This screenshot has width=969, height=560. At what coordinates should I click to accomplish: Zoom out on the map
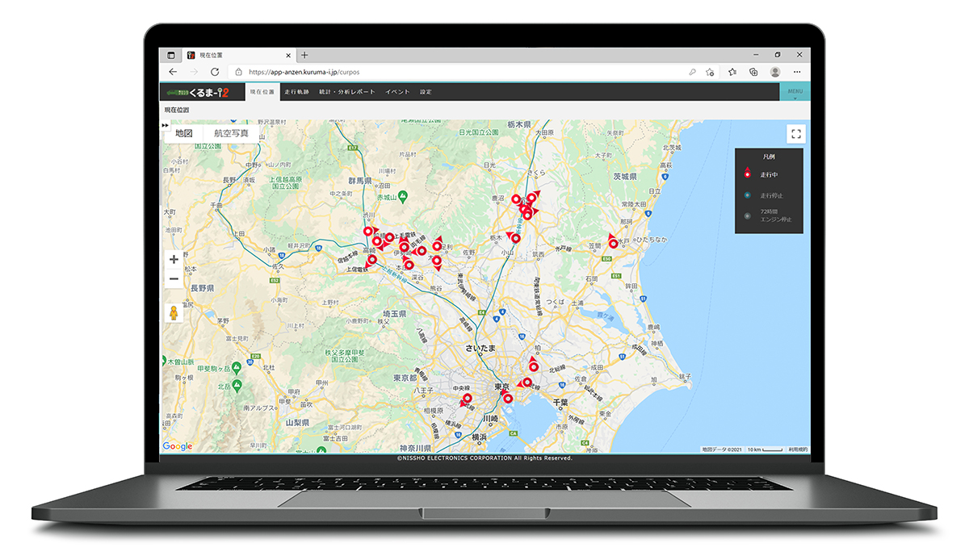coord(174,280)
